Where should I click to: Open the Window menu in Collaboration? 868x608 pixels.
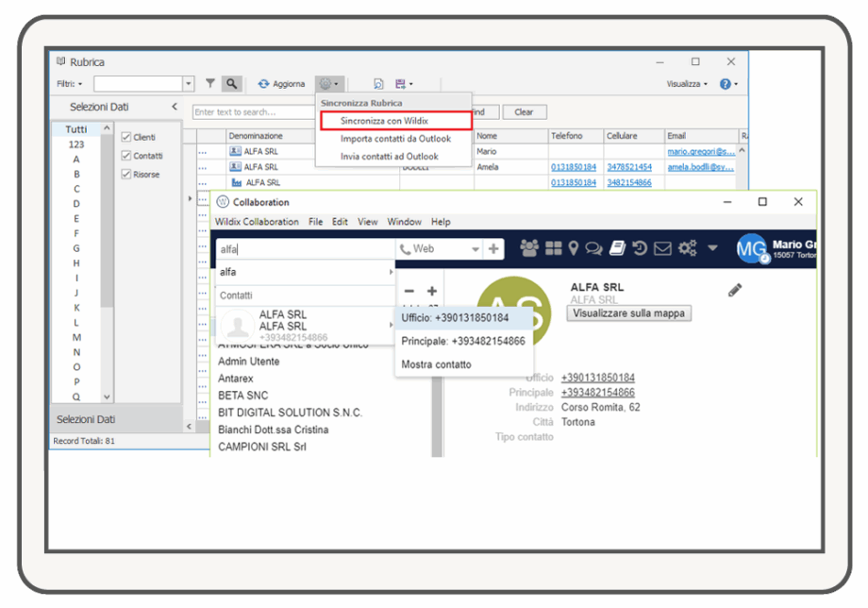[404, 222]
